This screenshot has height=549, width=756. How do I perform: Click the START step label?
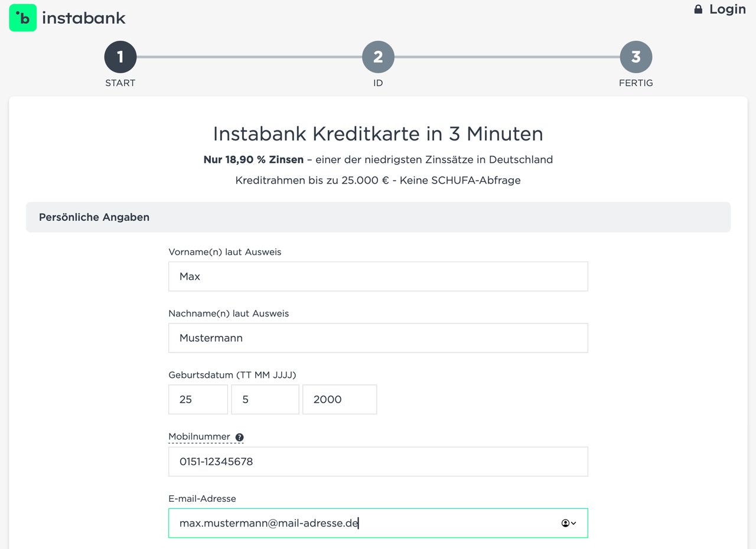(x=120, y=83)
